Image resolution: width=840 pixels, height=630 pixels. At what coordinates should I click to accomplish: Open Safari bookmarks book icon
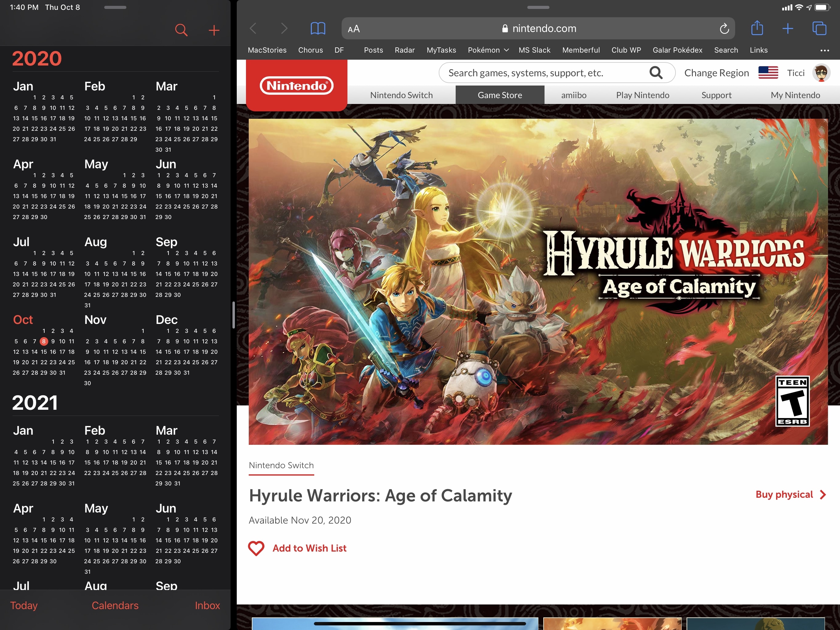coord(318,29)
